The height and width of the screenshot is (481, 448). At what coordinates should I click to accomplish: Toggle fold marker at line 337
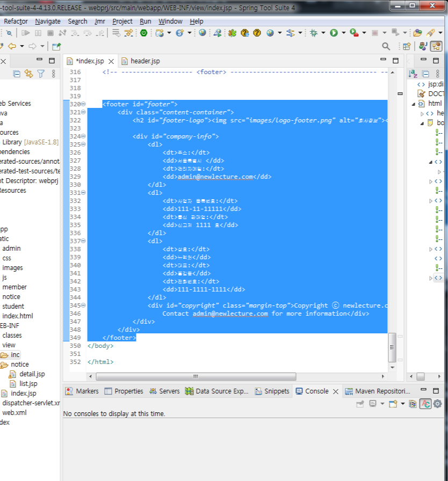coord(83,241)
